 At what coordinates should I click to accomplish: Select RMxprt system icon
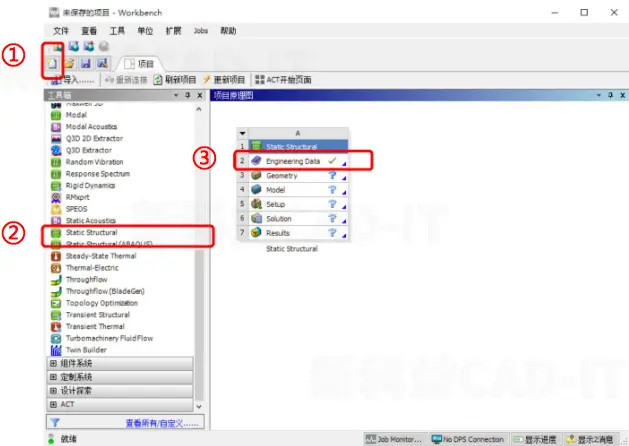[56, 197]
